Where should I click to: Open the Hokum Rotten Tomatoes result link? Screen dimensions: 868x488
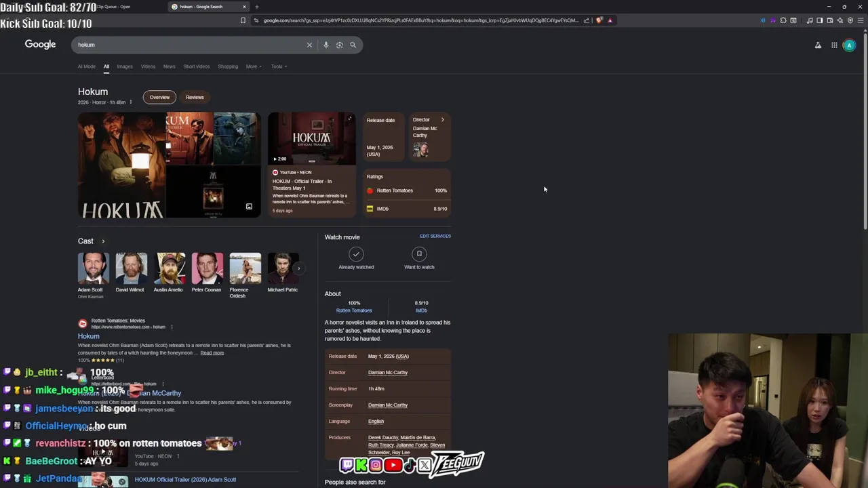(x=88, y=336)
